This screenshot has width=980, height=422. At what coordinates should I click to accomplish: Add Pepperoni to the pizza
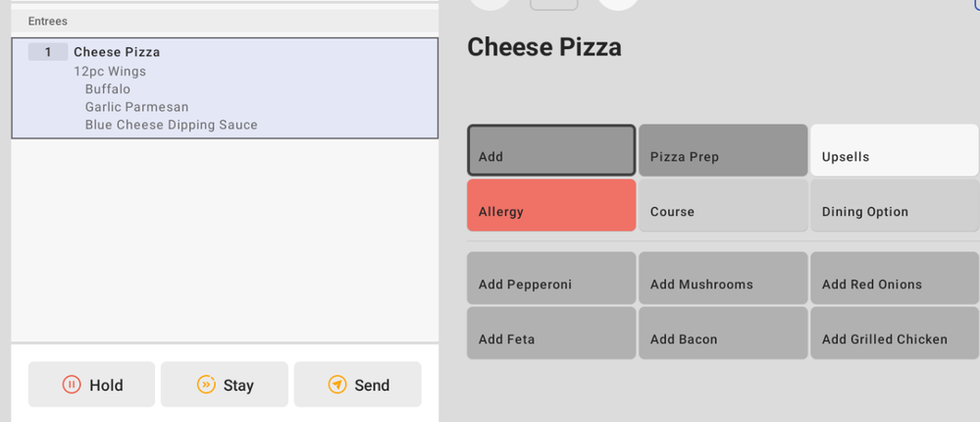(x=551, y=279)
